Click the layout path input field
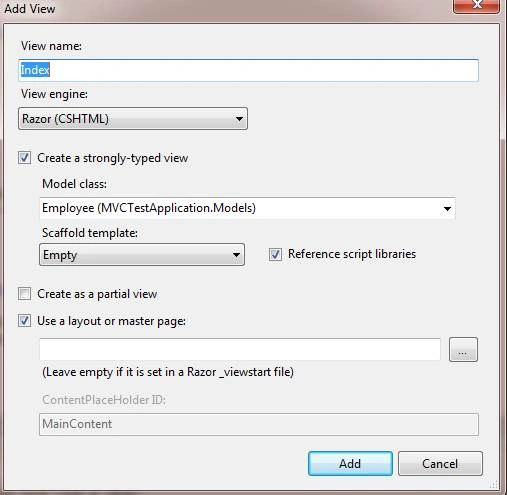Screen dimensions: 507x495 (x=240, y=349)
